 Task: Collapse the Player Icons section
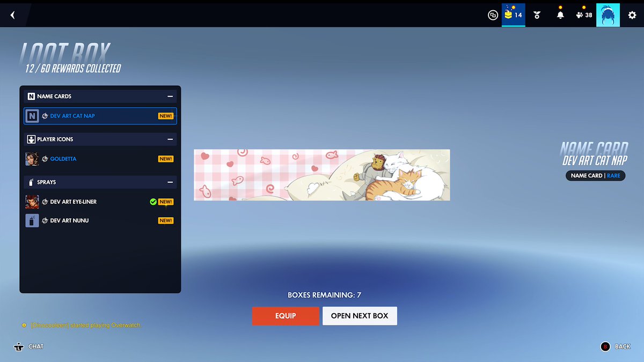170,139
